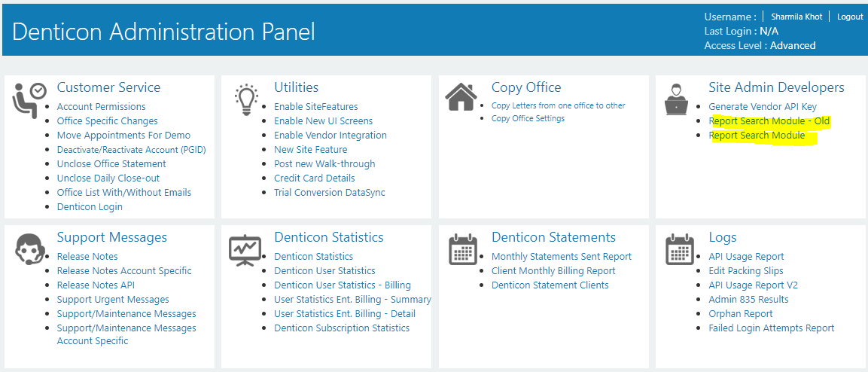Log out using the Logout link

pyautogui.click(x=850, y=17)
